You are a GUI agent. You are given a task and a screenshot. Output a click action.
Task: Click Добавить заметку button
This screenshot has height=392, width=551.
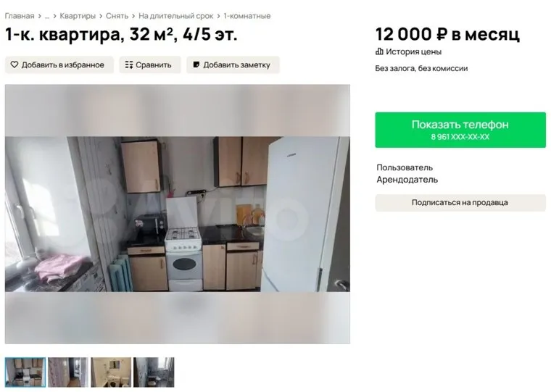[233, 64]
